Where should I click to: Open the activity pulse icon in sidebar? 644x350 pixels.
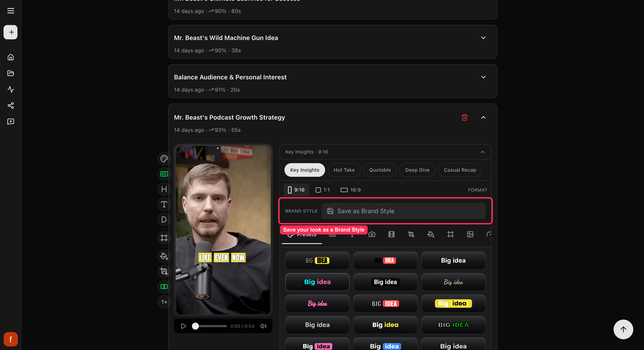[x=11, y=89]
